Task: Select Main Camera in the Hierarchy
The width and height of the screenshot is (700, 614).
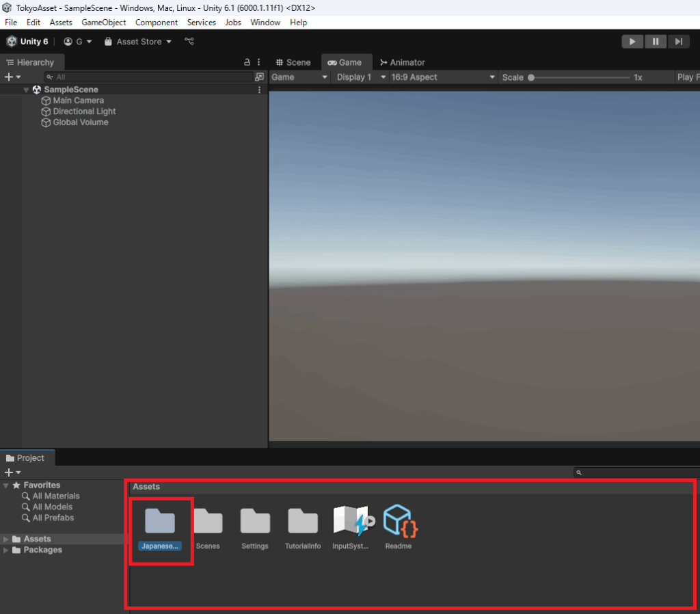Action: [x=78, y=101]
